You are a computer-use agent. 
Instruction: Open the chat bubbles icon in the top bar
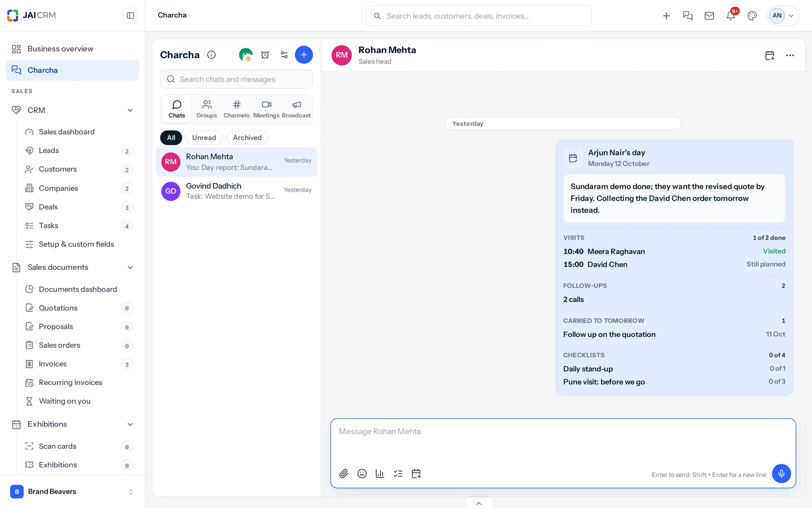688,16
